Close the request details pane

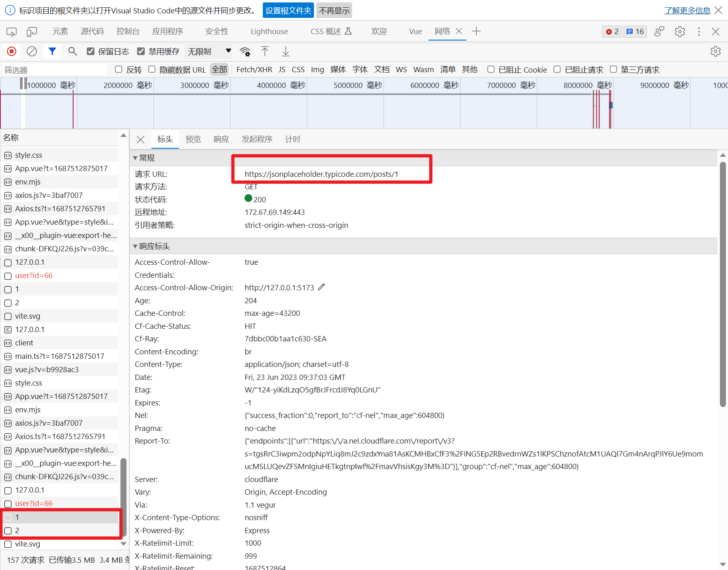click(x=141, y=139)
